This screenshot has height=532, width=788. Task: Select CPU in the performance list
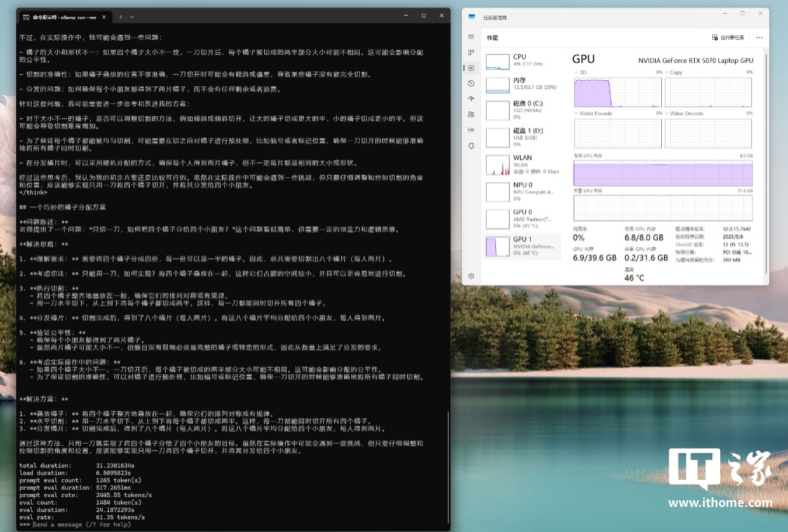(x=523, y=60)
